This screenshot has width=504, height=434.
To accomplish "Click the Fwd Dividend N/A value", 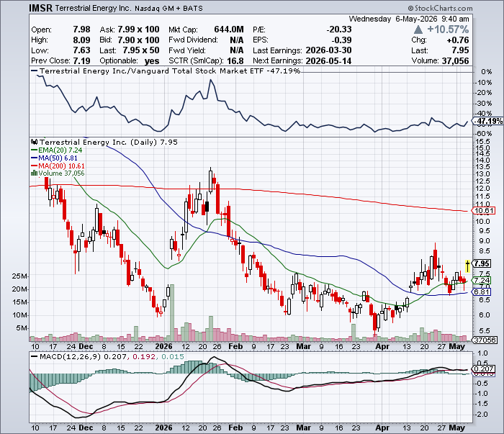I will pyautogui.click(x=237, y=40).
